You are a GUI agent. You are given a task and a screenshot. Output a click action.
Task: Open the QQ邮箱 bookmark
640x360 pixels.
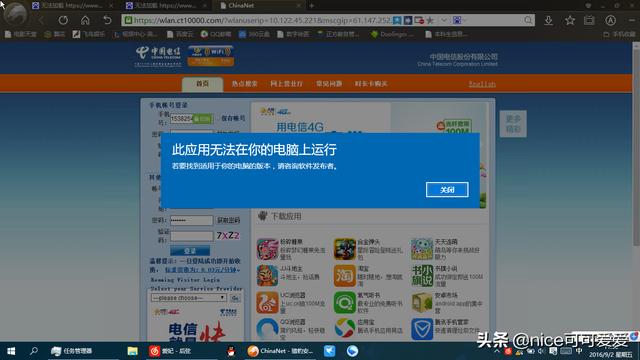point(216,34)
